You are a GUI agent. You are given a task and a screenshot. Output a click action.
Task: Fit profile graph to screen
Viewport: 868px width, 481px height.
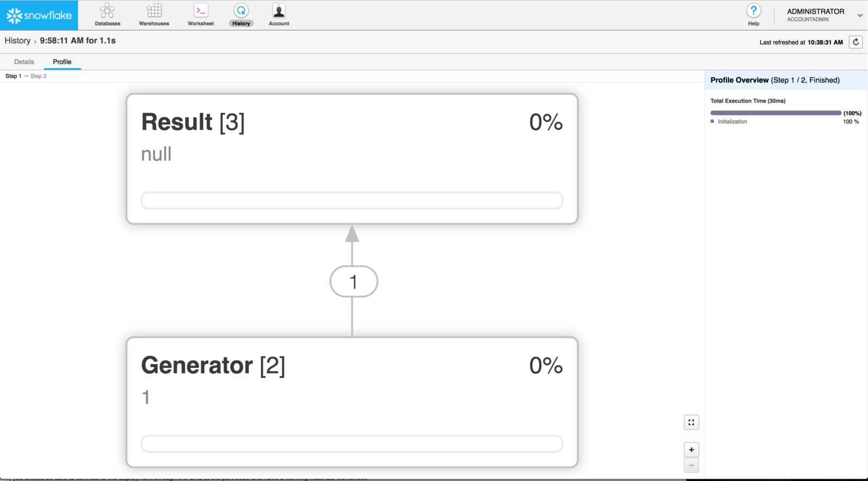tap(691, 422)
